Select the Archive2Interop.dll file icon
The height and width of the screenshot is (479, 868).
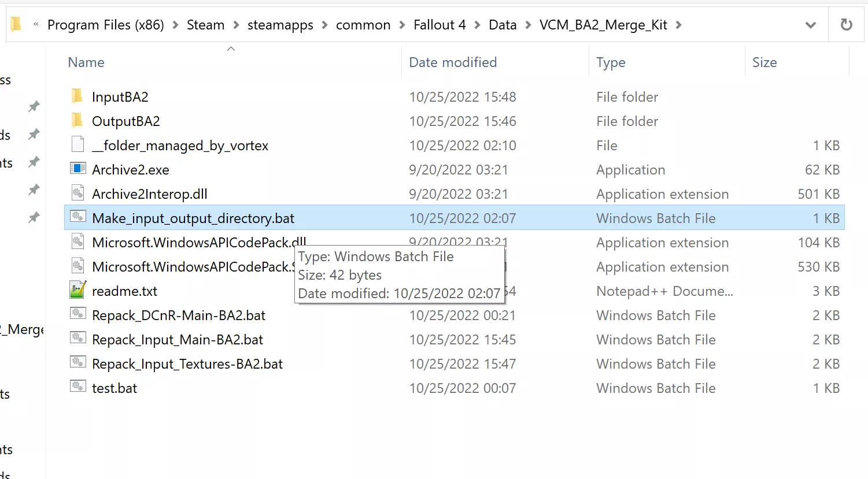(x=77, y=193)
